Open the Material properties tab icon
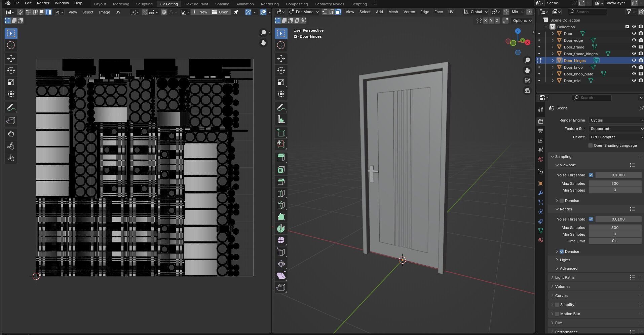644x335 pixels. (x=541, y=240)
